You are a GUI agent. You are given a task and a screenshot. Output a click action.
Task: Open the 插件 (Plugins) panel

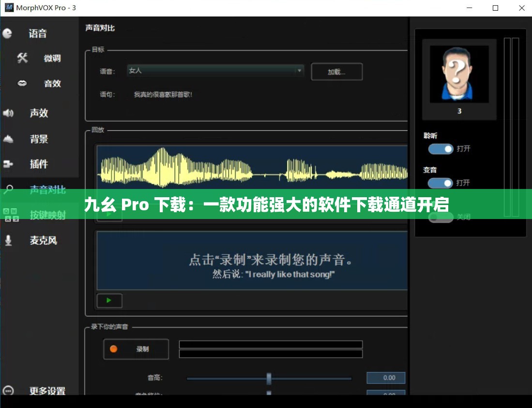[x=8, y=164]
